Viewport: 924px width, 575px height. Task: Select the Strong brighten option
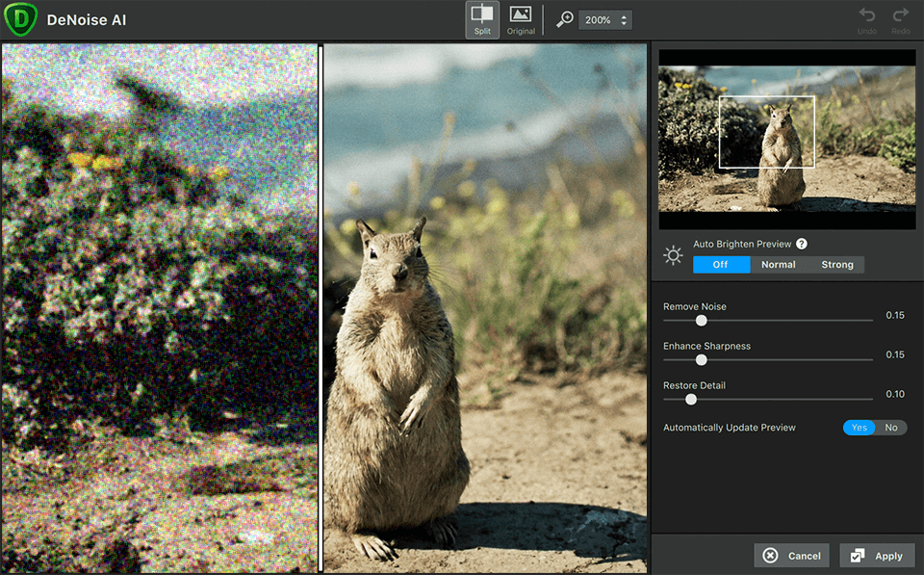836,264
